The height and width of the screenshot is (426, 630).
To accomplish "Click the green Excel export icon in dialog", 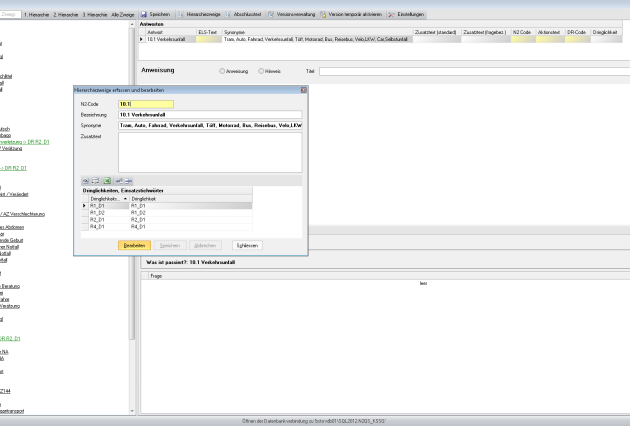I will [x=107, y=181].
